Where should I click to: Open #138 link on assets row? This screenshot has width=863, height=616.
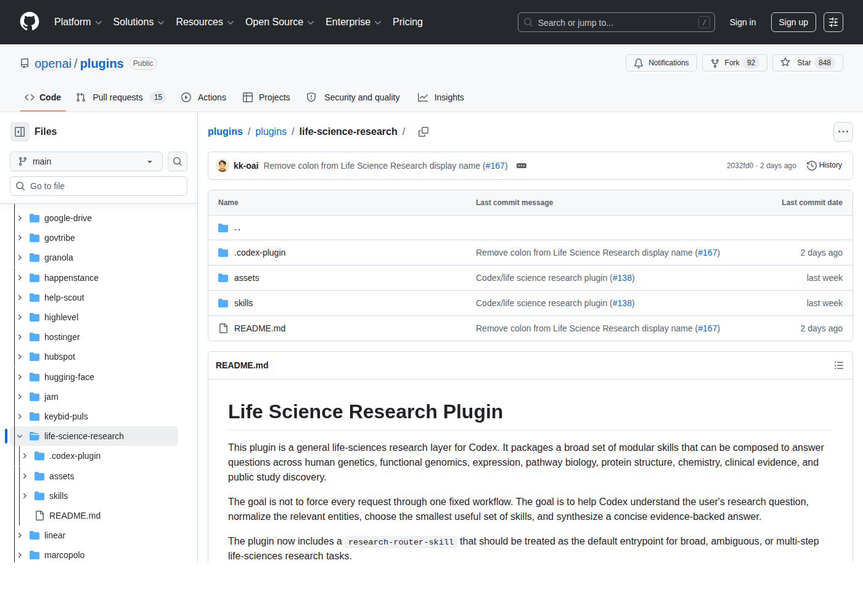tap(622, 278)
